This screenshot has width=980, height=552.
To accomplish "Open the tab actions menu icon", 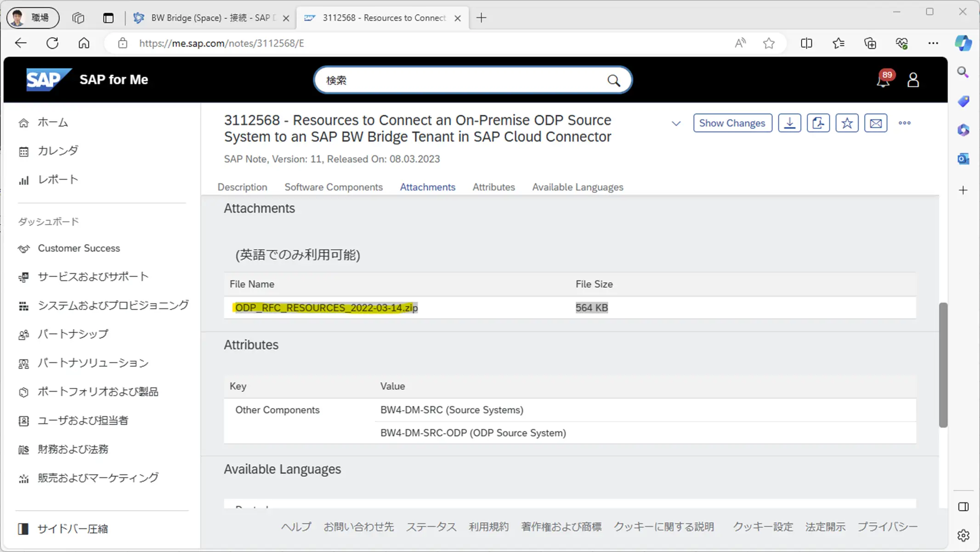I will pyautogui.click(x=108, y=18).
